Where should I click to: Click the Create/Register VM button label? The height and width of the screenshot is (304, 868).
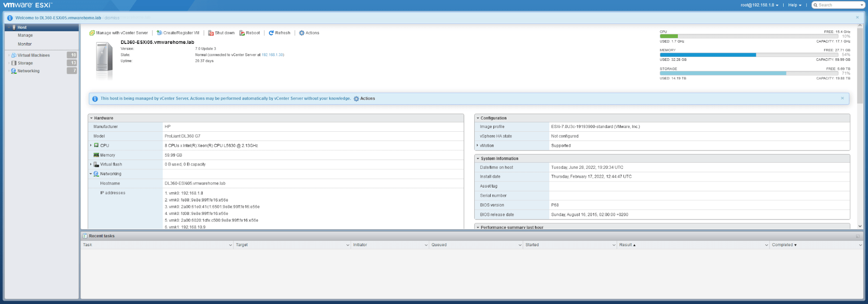[x=181, y=33]
